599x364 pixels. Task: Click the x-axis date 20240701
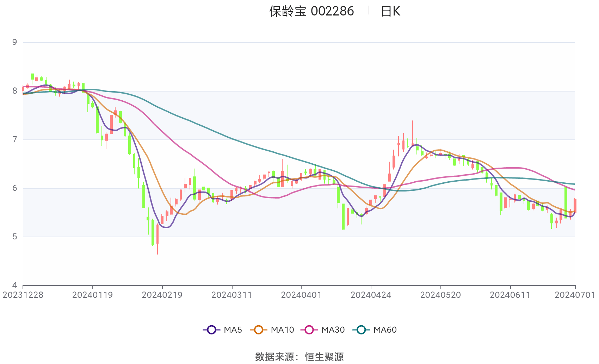pyautogui.click(x=575, y=295)
